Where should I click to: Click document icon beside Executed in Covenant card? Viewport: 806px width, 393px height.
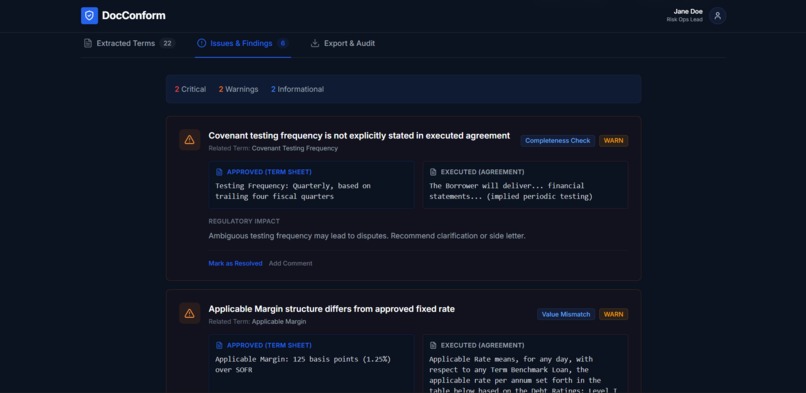pos(433,172)
